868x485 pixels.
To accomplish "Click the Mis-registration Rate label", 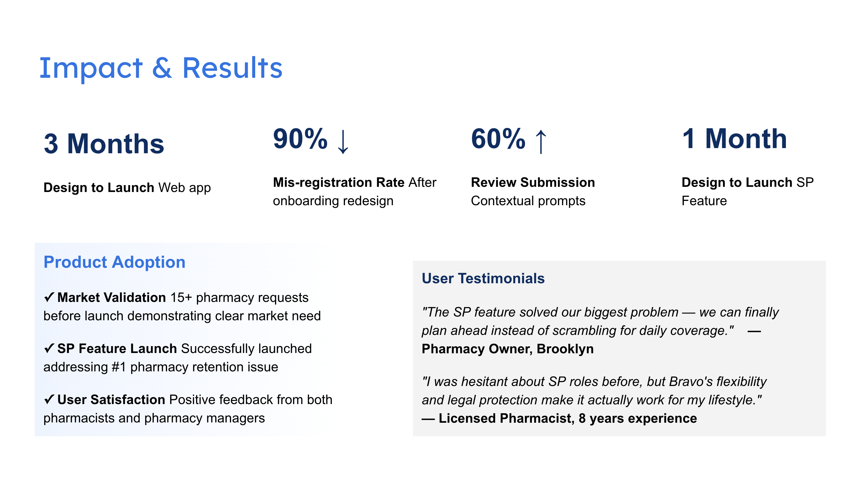I will point(338,182).
